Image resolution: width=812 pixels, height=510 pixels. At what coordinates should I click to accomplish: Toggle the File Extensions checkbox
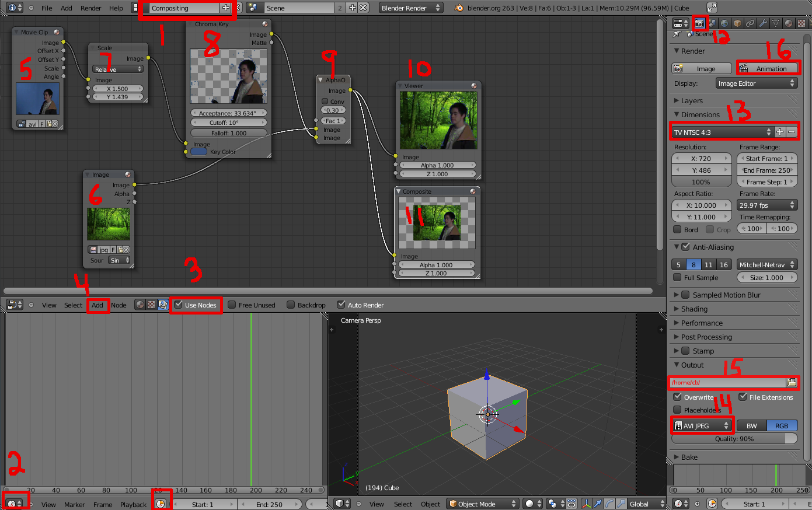[743, 397]
